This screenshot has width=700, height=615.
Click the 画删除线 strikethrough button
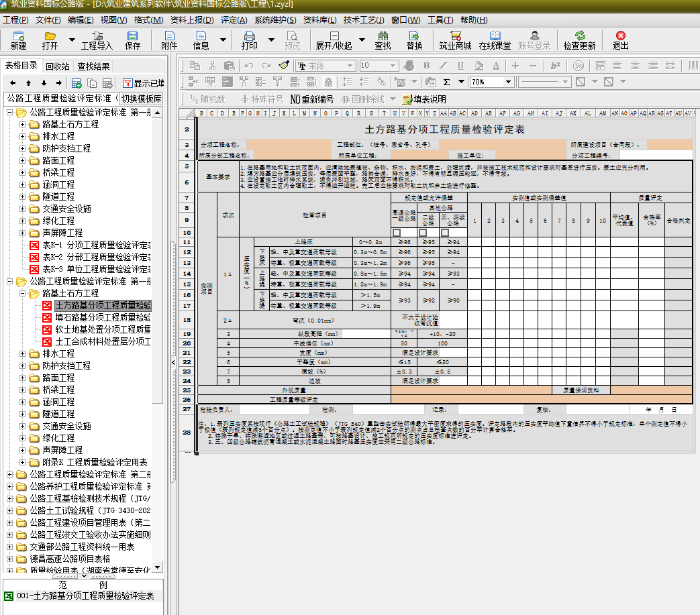(x=362, y=99)
